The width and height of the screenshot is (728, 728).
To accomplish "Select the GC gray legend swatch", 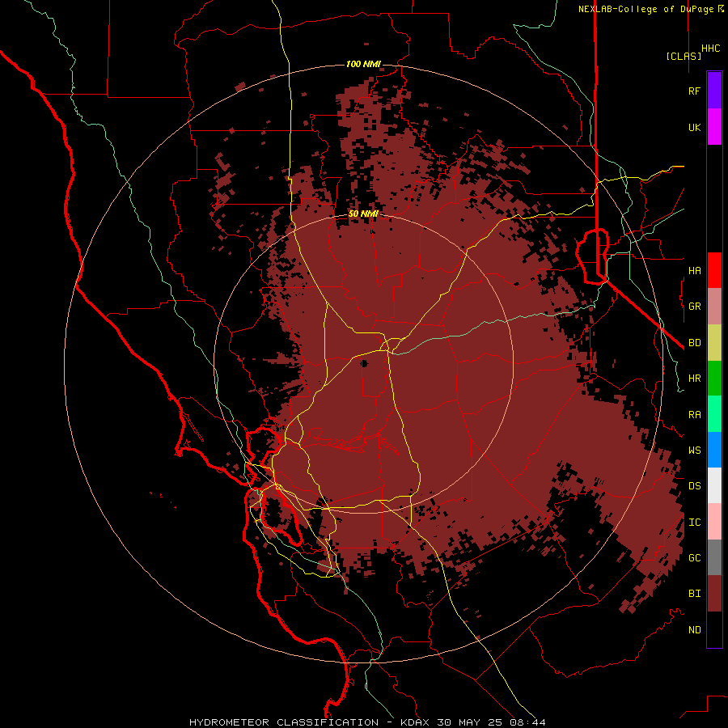I will click(714, 557).
